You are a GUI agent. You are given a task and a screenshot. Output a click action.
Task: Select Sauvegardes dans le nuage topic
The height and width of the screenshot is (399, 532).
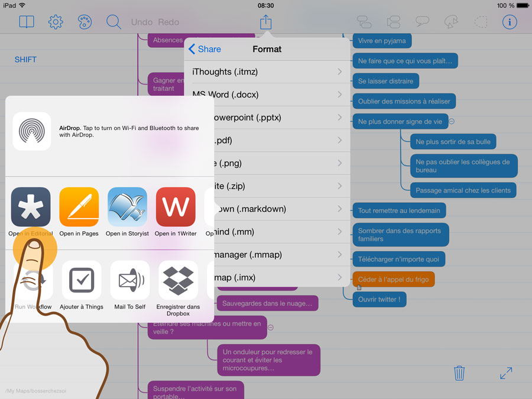tap(267, 303)
